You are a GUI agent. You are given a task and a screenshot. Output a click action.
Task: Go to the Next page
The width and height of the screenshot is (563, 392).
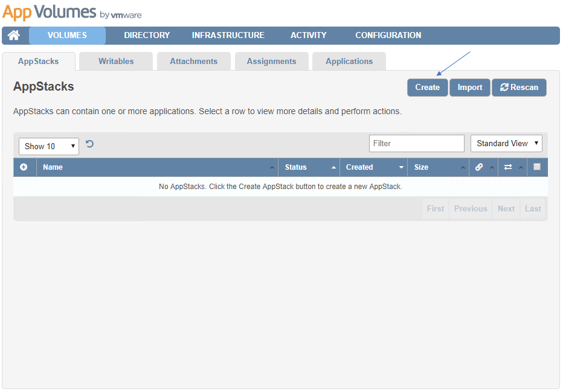coord(506,208)
